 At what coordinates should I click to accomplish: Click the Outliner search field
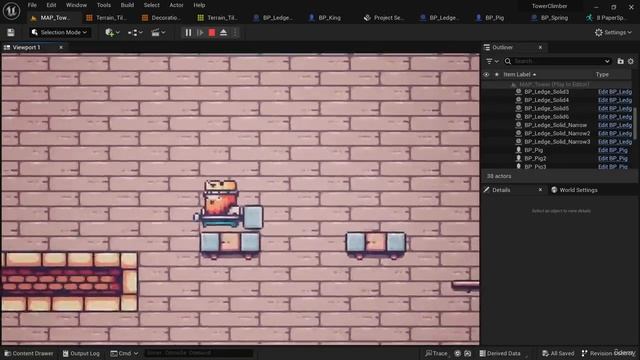(x=558, y=61)
